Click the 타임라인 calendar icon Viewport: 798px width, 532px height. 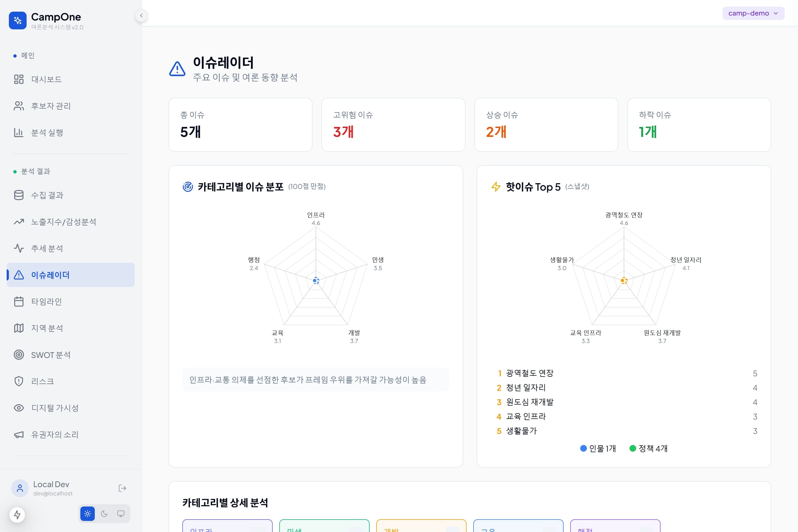(19, 301)
